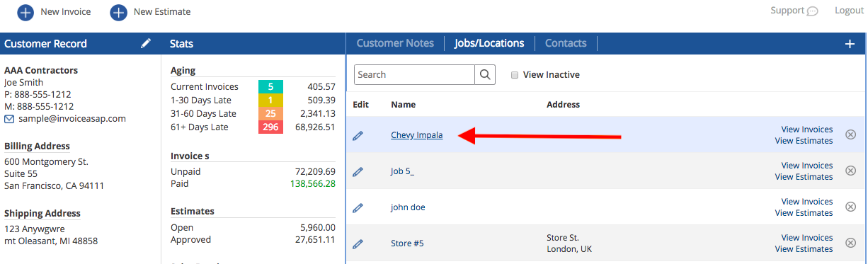
Task: Click the email envelope icon
Action: tap(9, 119)
